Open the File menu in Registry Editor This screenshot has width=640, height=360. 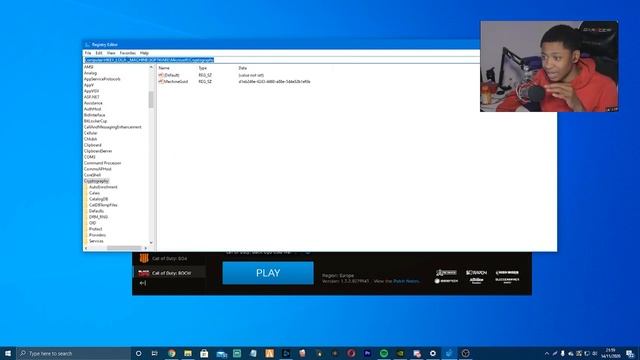(88, 53)
